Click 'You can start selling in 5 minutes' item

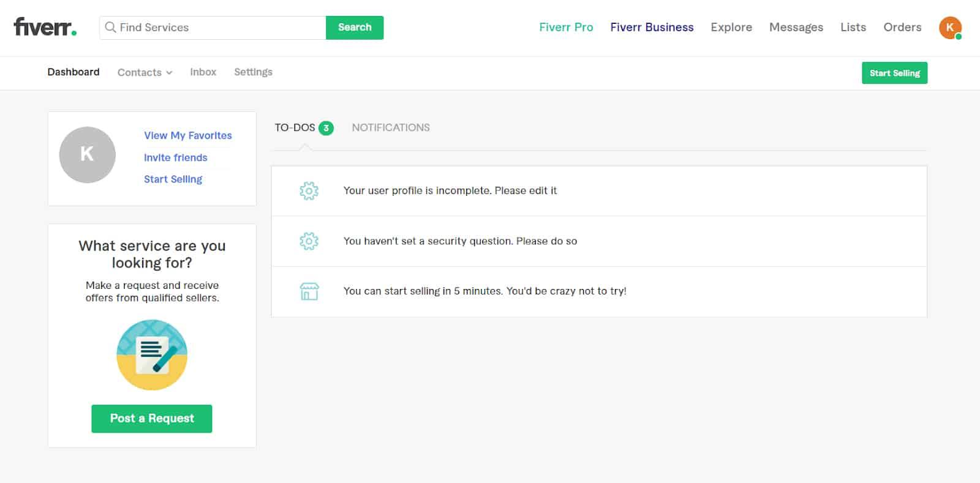coord(599,291)
